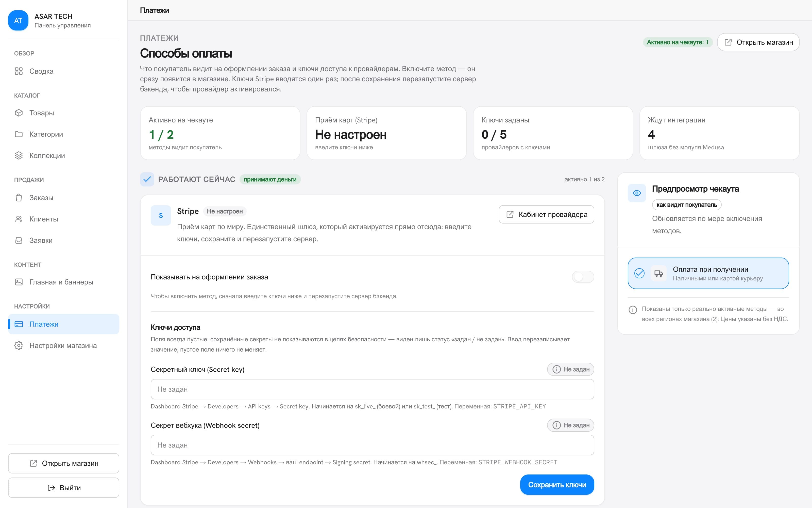Viewport: 812px width, 508px height.
Task: Select the Оплата при получении checkmark
Action: [x=639, y=274]
